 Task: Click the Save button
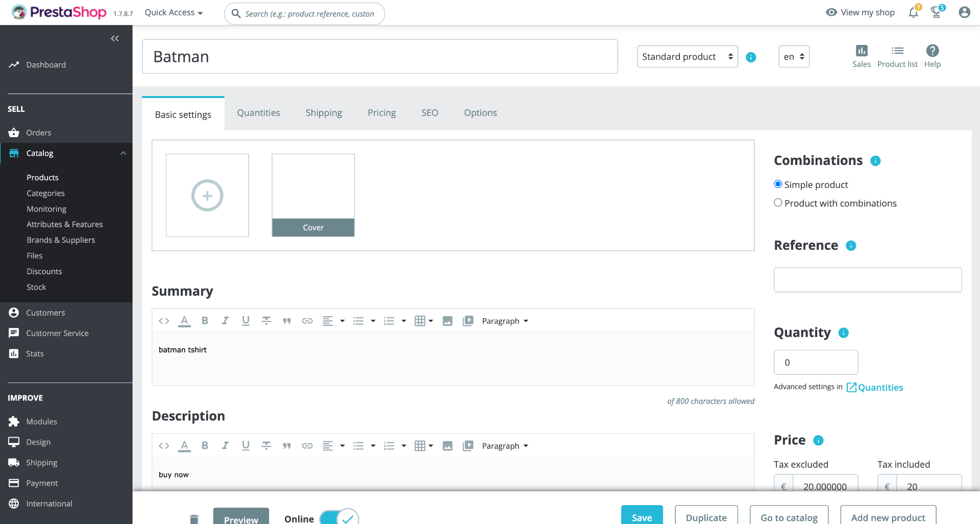tap(642, 517)
